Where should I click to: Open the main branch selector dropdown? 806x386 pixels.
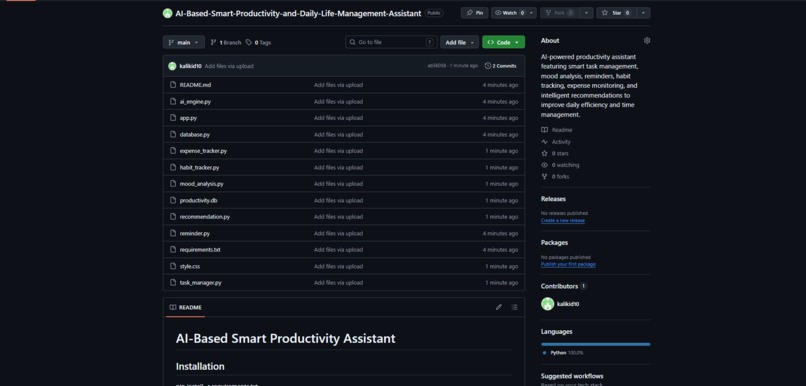184,42
